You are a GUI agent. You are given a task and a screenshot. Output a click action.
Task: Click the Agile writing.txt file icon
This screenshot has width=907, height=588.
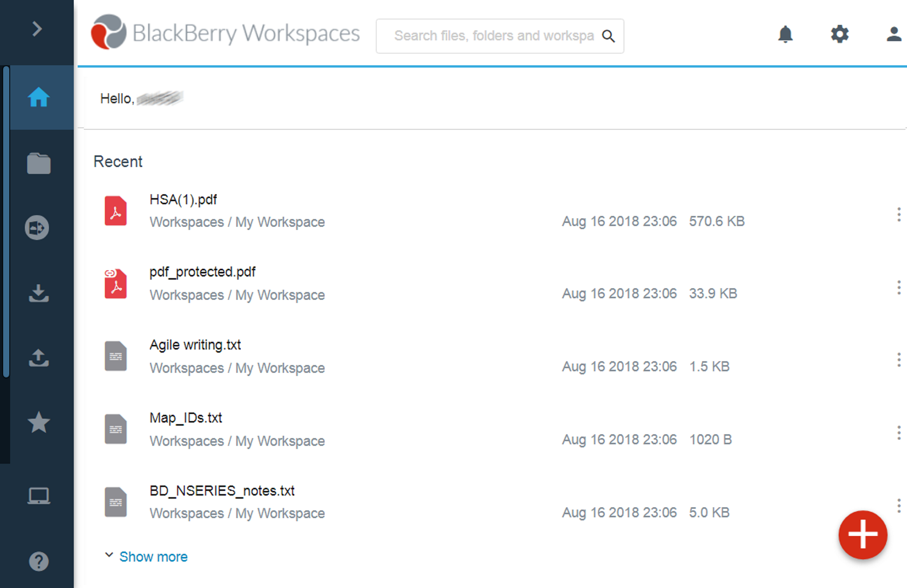[115, 356]
